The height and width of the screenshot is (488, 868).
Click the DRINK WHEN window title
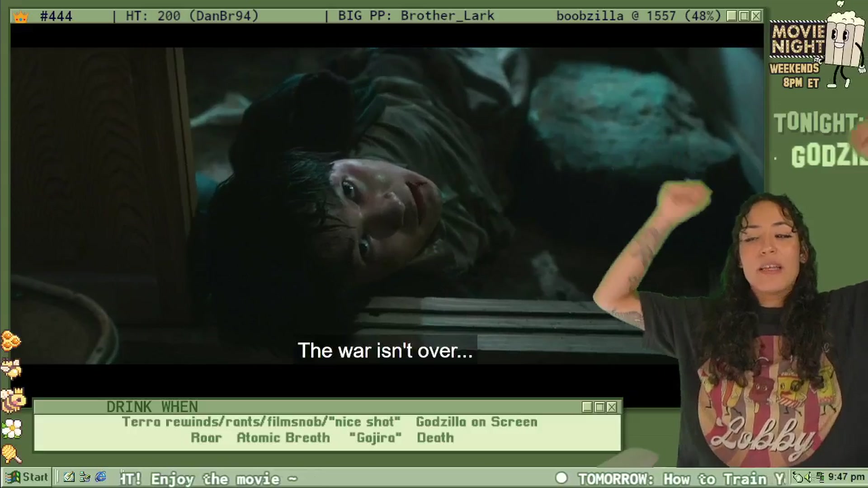click(x=152, y=407)
